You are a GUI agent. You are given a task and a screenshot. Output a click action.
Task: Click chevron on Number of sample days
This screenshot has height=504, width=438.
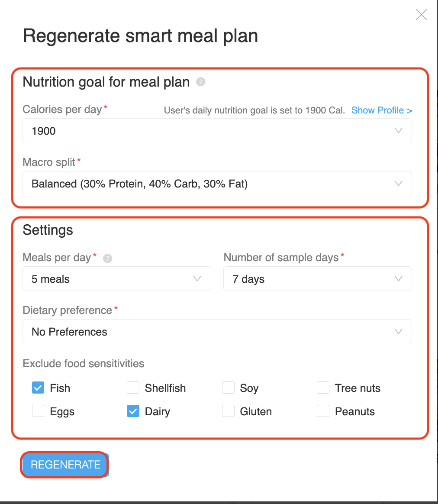click(x=398, y=279)
